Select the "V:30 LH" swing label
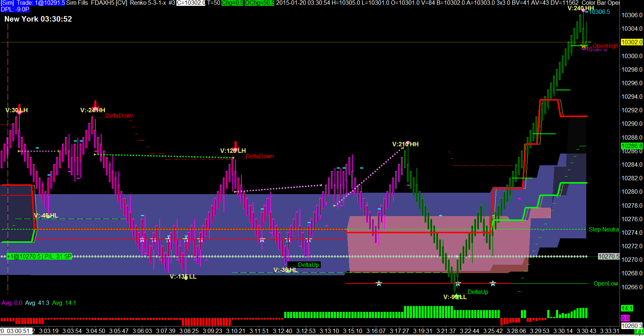The height and width of the screenshot is (336, 644). 16,110
